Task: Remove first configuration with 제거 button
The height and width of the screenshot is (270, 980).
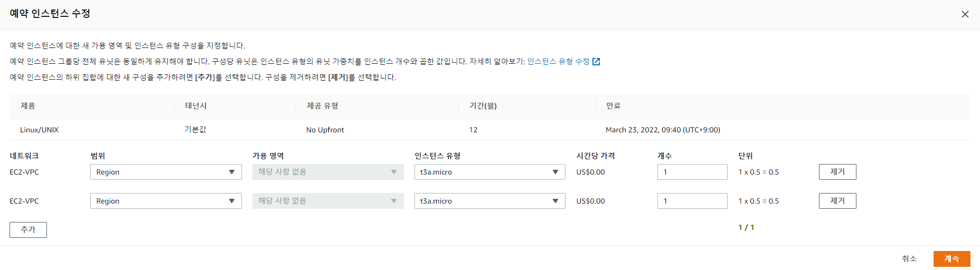Action: [x=837, y=172]
